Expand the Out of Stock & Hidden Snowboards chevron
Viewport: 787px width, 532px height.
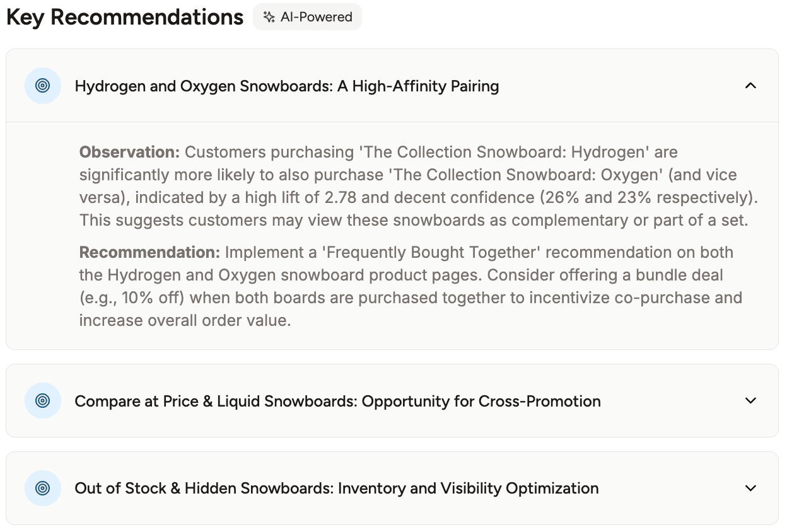[x=750, y=489]
